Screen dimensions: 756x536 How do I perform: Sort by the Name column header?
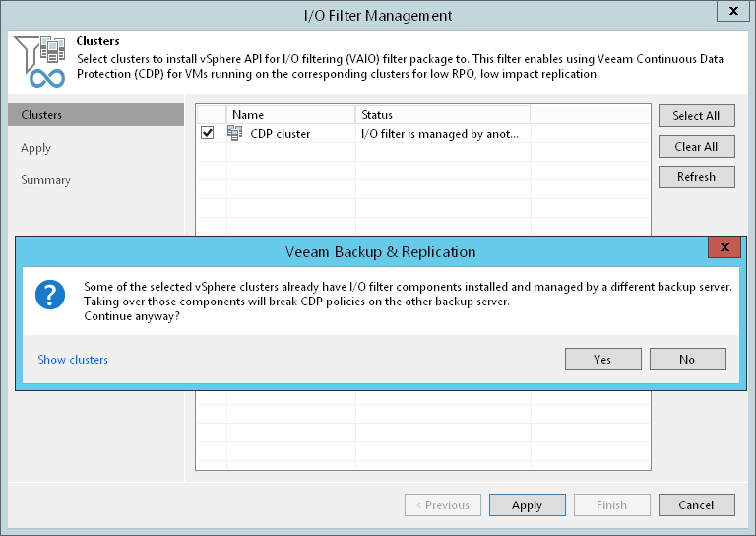[x=290, y=115]
